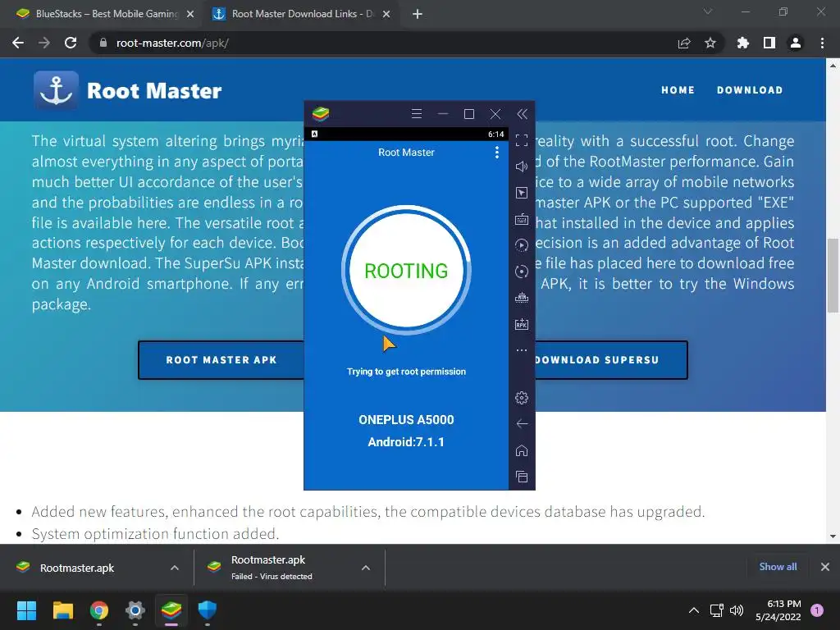Open Chrome profile icon

(x=796, y=43)
